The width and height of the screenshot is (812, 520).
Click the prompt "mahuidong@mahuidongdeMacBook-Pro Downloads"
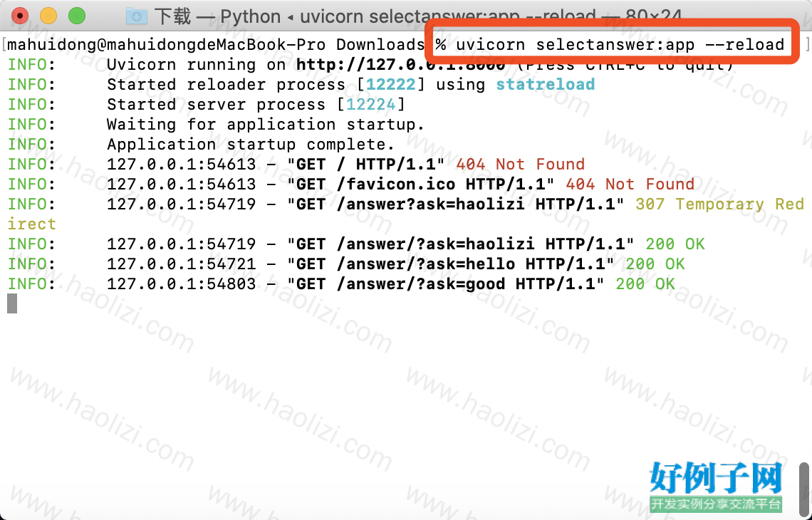tap(216, 45)
